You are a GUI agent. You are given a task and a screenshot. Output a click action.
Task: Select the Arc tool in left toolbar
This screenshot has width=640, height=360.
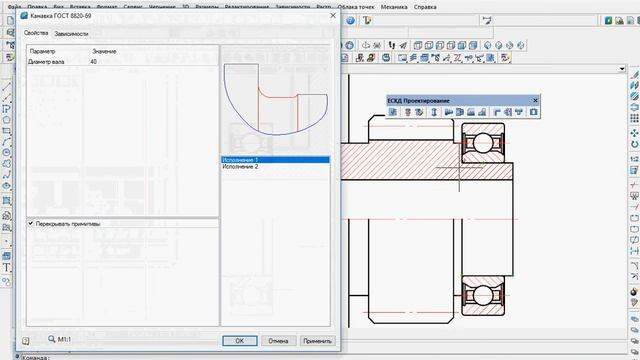tap(7, 142)
